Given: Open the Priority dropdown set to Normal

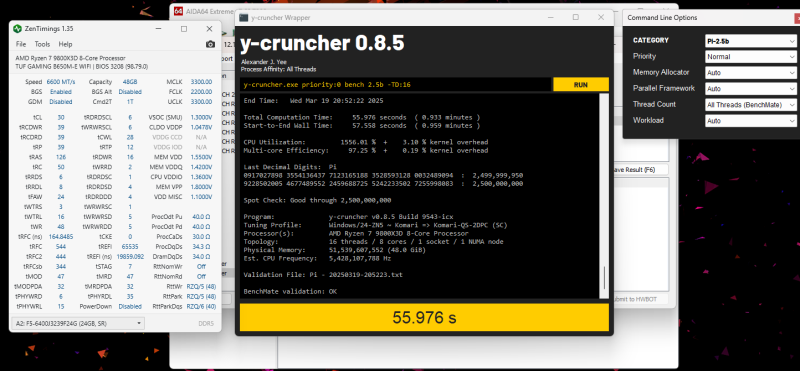Looking at the screenshot, I should (751, 57).
